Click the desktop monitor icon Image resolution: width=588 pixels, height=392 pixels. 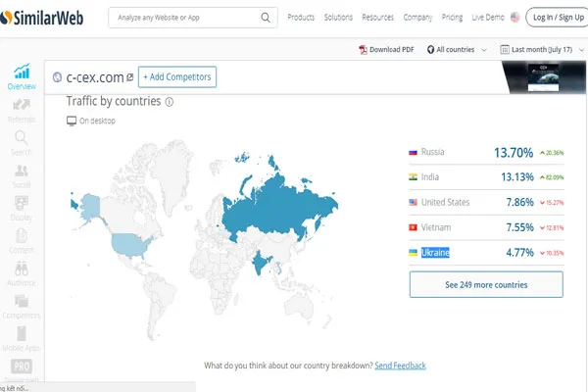pos(72,121)
